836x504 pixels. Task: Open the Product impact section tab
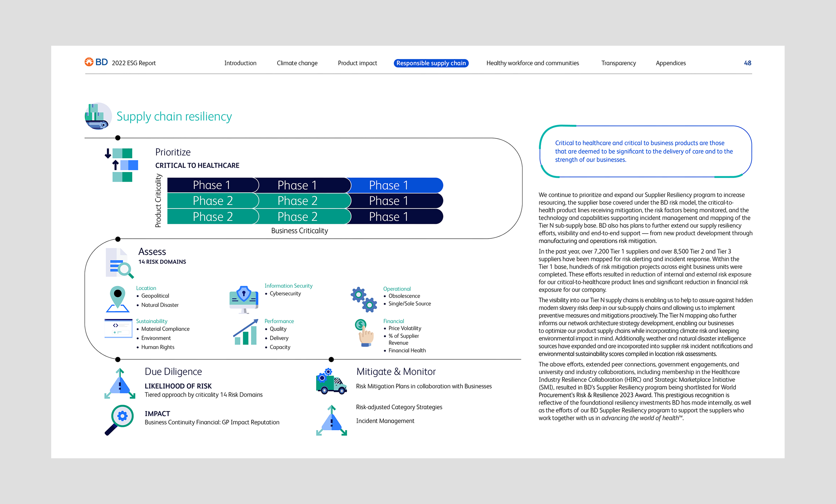click(357, 63)
